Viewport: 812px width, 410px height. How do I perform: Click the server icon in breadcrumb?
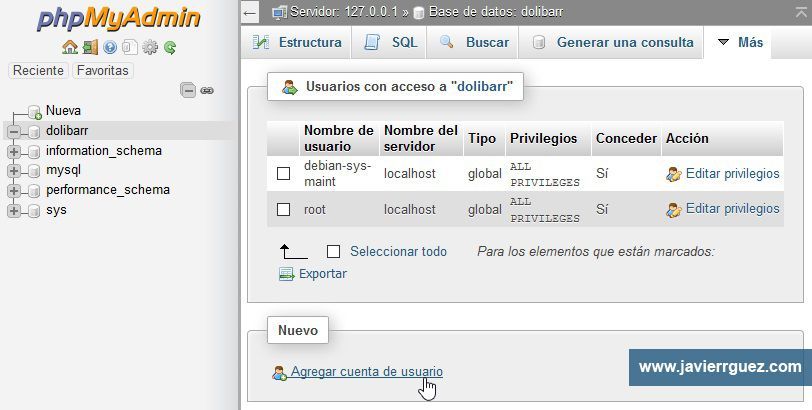coord(280,12)
